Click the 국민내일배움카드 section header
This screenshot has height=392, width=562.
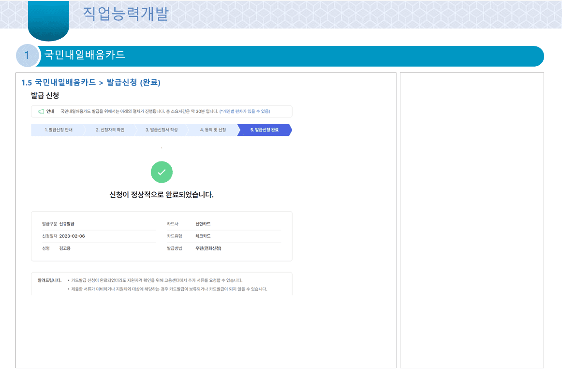click(x=85, y=55)
